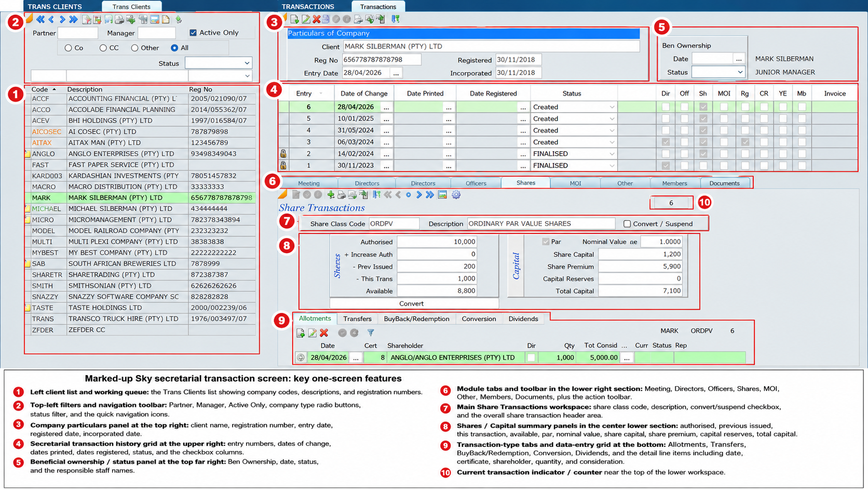Toggle the Sh checkbox on entry 6 row
The width and height of the screenshot is (868, 489).
tap(703, 107)
